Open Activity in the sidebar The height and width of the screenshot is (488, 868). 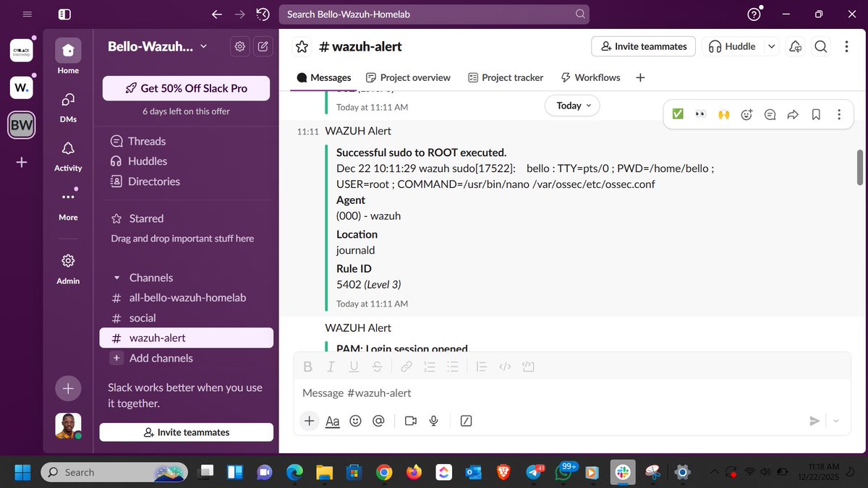click(x=68, y=155)
